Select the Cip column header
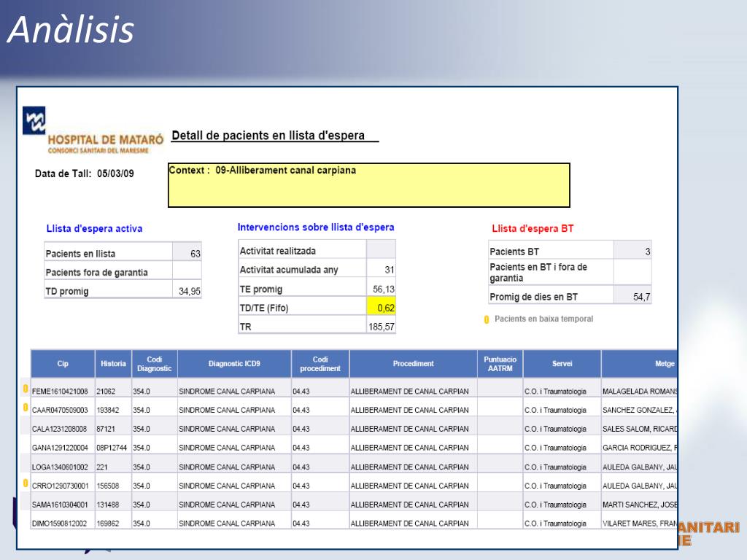Viewport: 747px width, 560px height. coord(63,363)
